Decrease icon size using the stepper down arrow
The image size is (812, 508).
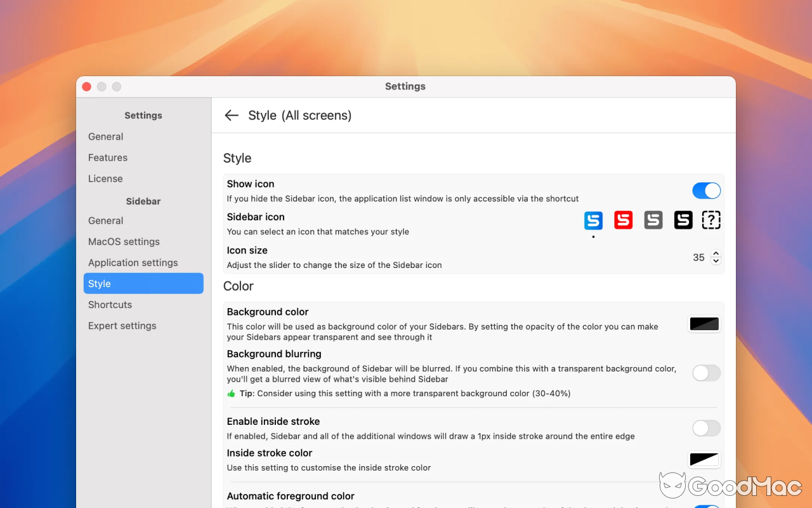716,260
